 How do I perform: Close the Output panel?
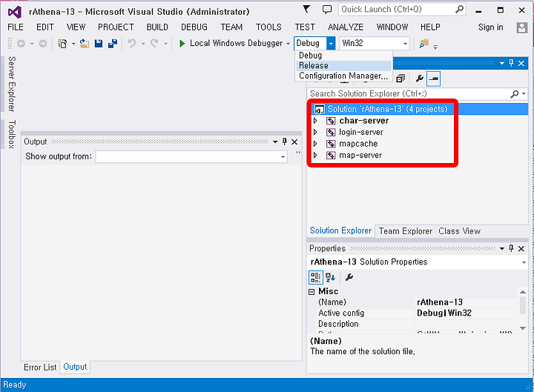click(294, 142)
